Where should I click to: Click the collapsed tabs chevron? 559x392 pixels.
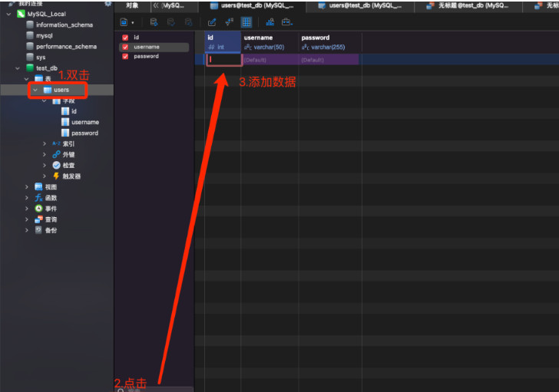click(x=156, y=5)
